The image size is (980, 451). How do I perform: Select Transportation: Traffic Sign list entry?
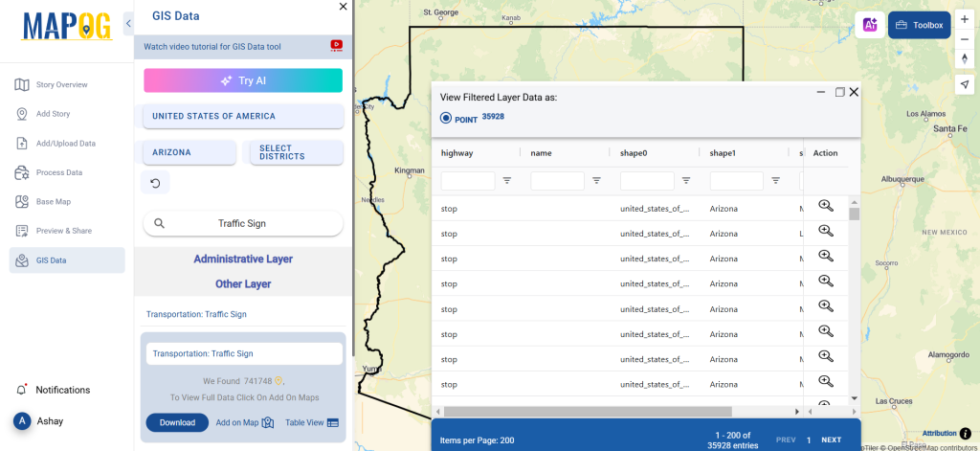tap(196, 314)
